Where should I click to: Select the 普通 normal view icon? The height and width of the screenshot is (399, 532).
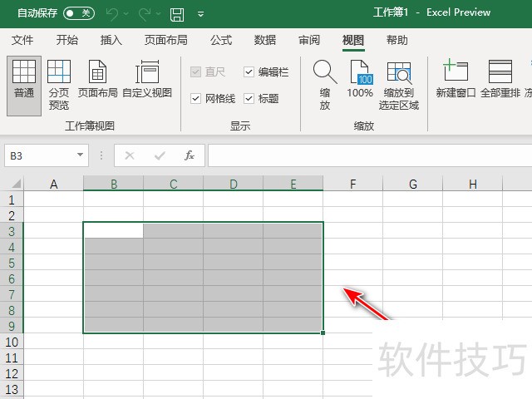point(24,86)
